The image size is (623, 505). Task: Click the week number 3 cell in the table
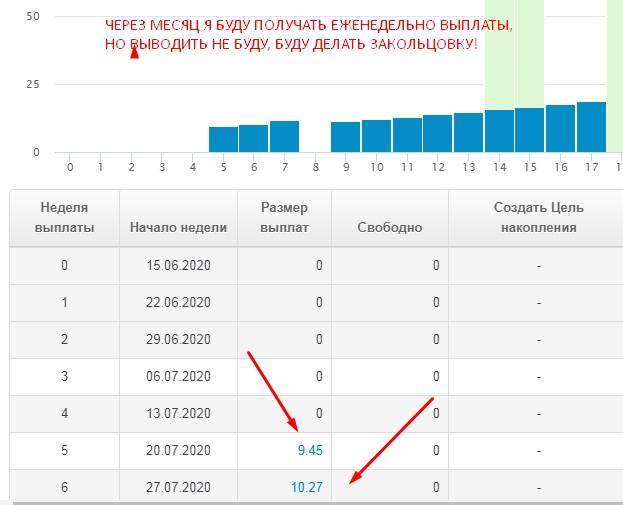tap(64, 376)
